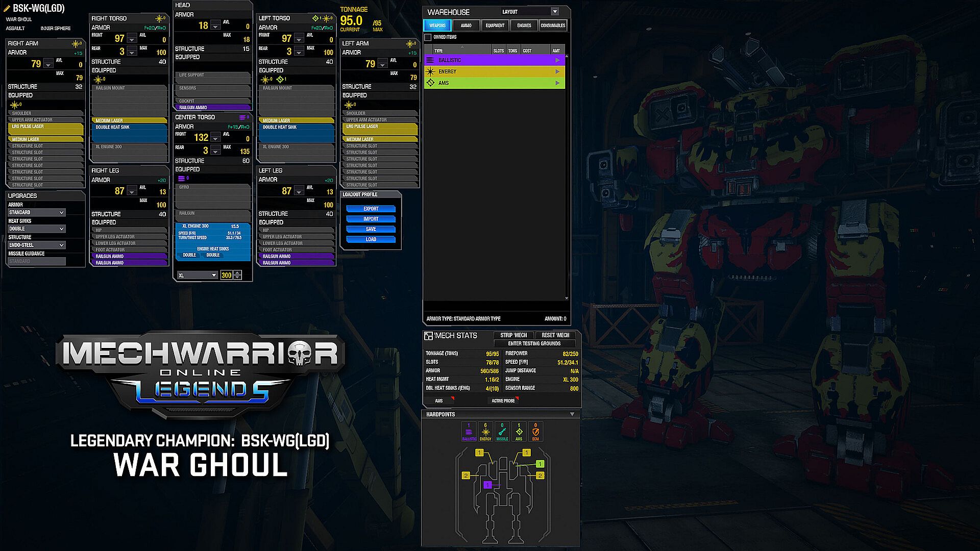Click the pencil rename icon beside BSK-WG(LGD)
Viewport: 980px width, 551px height.
click(x=7, y=8)
